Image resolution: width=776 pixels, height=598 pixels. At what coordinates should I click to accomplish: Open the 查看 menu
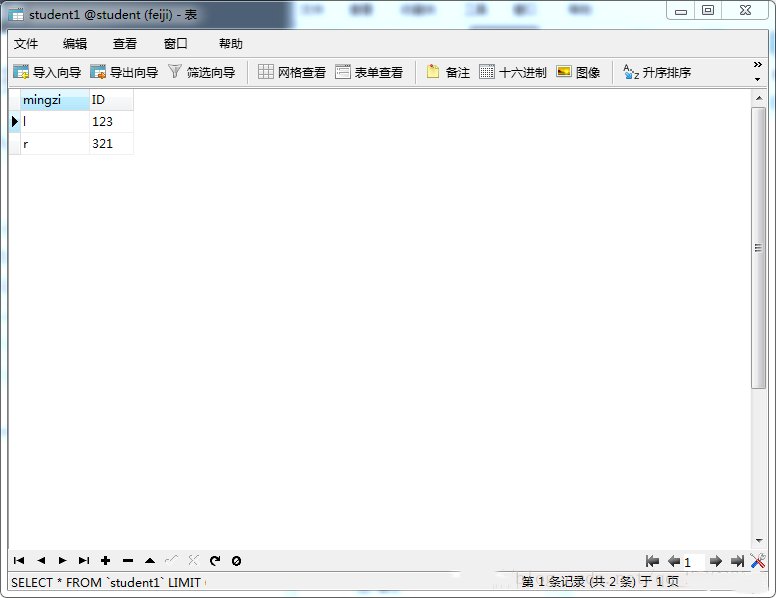point(124,44)
